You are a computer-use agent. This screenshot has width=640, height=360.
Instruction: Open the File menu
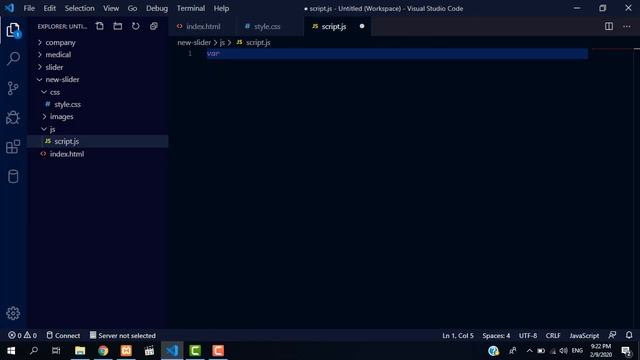coord(29,8)
